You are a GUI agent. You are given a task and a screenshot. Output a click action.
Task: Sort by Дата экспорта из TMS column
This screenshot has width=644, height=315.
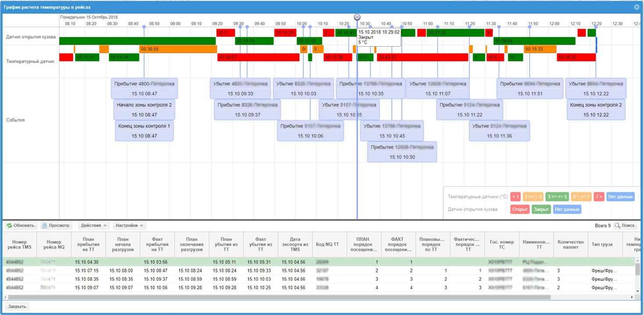point(295,245)
